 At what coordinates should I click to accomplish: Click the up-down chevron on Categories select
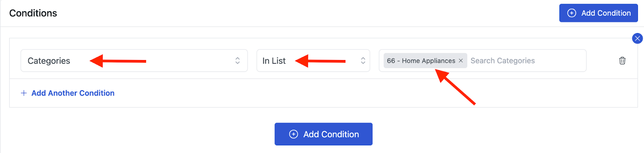pyautogui.click(x=237, y=60)
